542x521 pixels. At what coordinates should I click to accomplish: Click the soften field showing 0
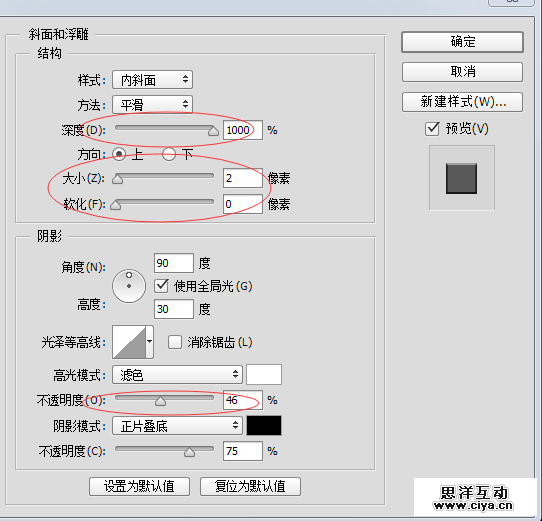[243, 204]
